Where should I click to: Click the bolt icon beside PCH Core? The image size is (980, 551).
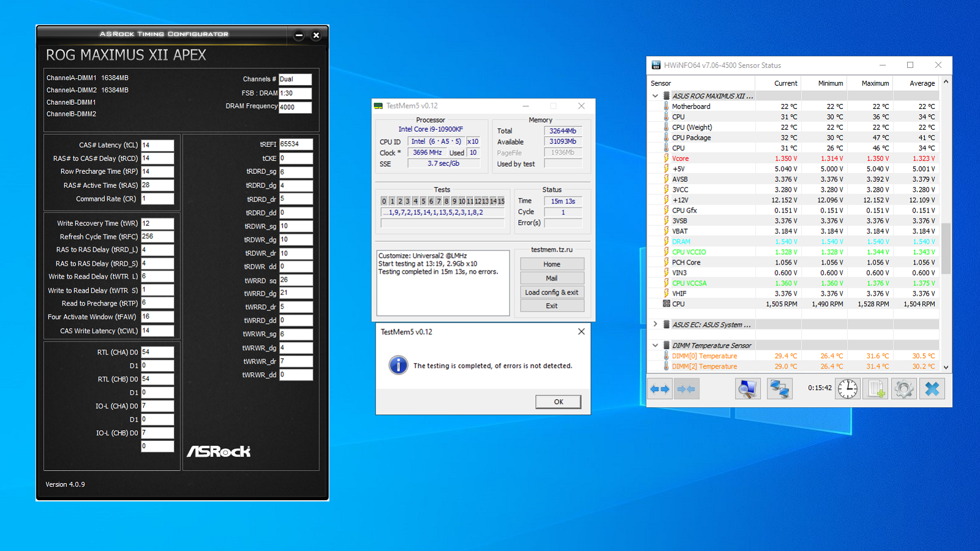(666, 263)
